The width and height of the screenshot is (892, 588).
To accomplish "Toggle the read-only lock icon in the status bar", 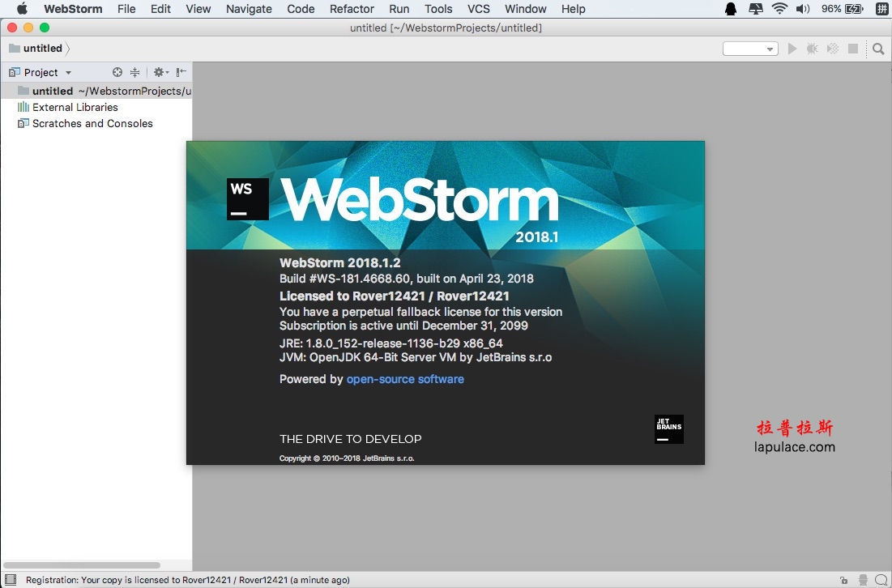I will pyautogui.click(x=843, y=580).
